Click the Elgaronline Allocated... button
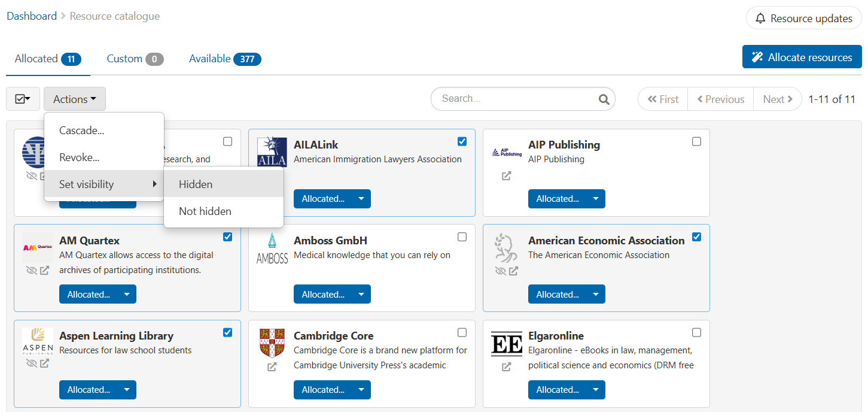The image size is (868, 412). pos(558,390)
